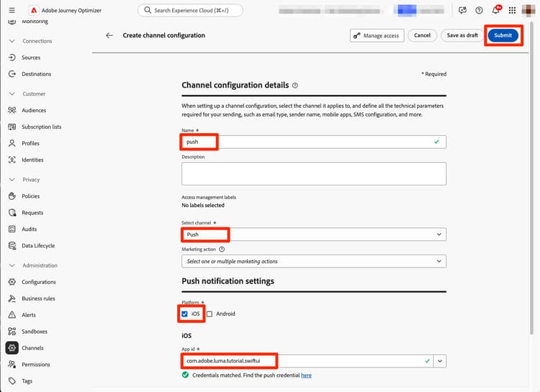Click the Permissions icon

tap(12, 365)
